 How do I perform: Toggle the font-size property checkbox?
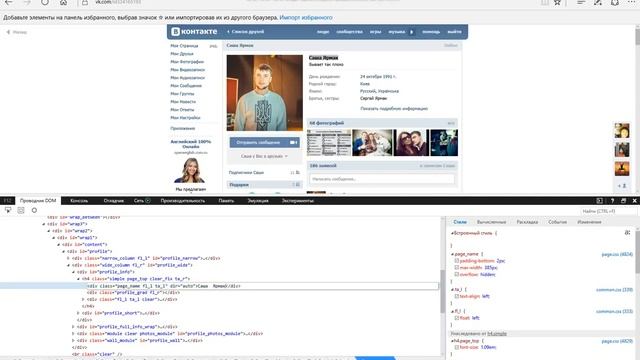(x=457, y=347)
